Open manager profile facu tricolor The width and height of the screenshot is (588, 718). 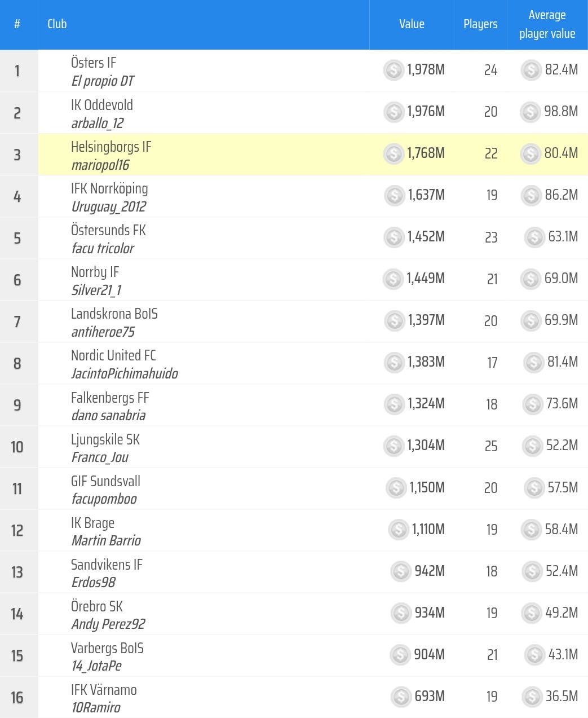(x=103, y=248)
